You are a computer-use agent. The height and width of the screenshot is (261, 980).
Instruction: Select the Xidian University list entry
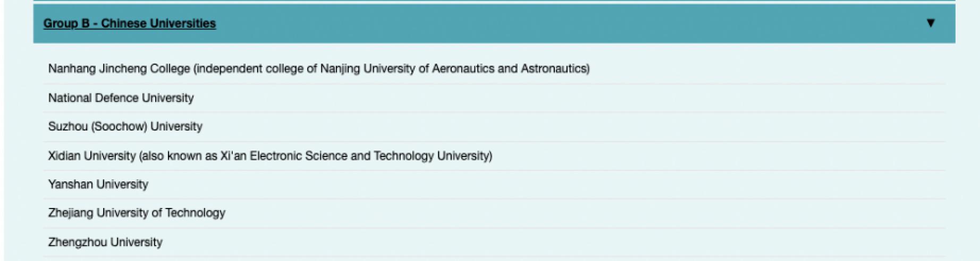coord(91,156)
